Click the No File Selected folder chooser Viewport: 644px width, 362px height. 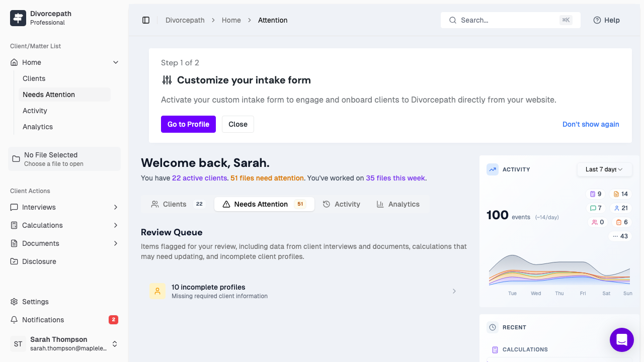coord(64,159)
